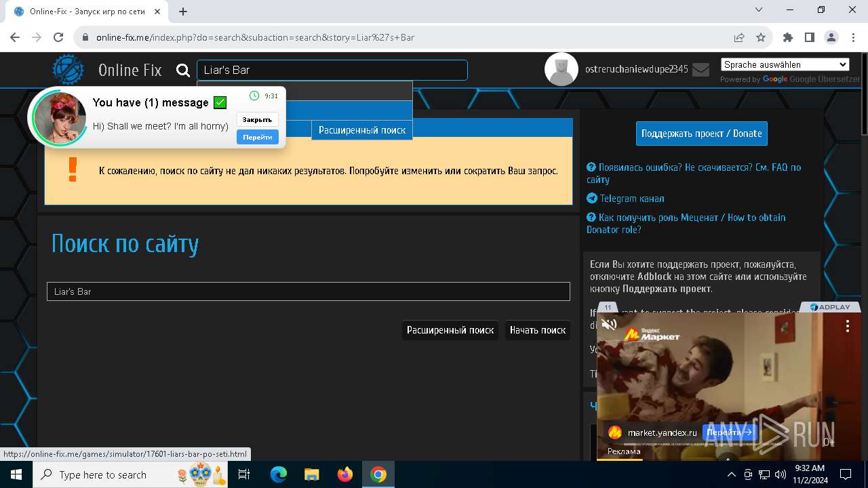The image size is (868, 488).
Task: Go forward in the browser
Action: point(37,37)
